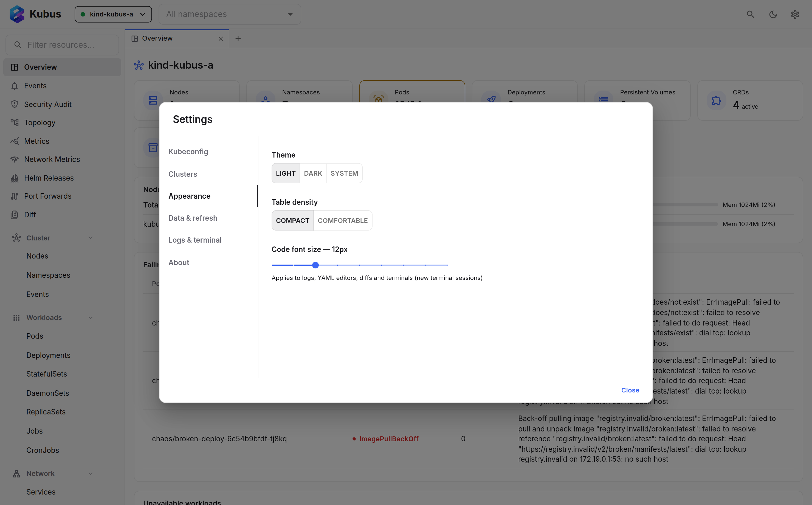This screenshot has width=812, height=505.
Task: Open the search magnifier in top bar
Action: pos(750,14)
